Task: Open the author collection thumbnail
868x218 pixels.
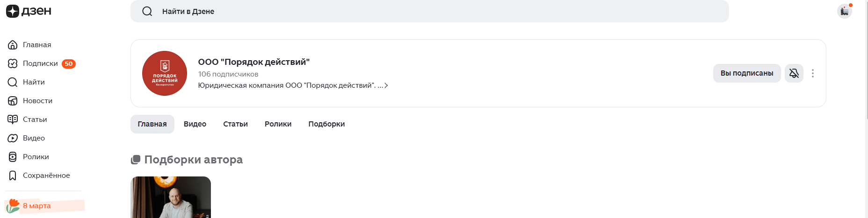Action: 171,197
